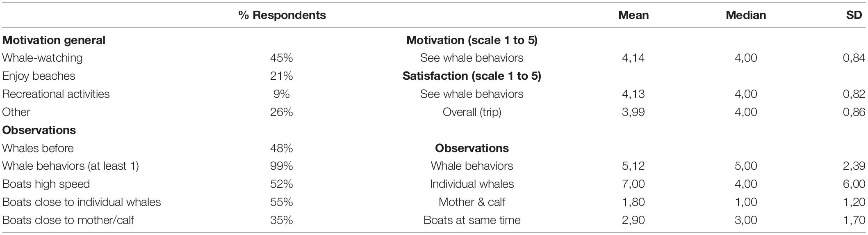
Task: Select the 'Whale-watching' row label
Action: click(x=42, y=58)
